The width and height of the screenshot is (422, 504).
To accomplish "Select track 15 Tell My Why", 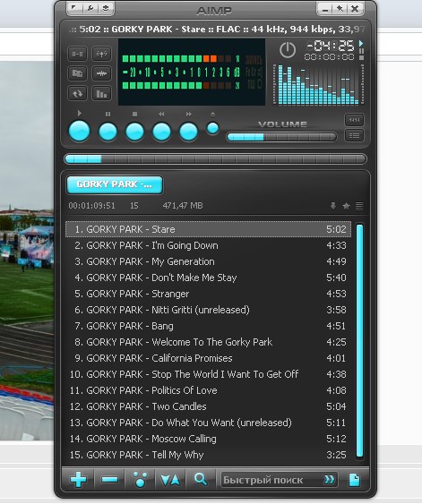I will 208,455.
